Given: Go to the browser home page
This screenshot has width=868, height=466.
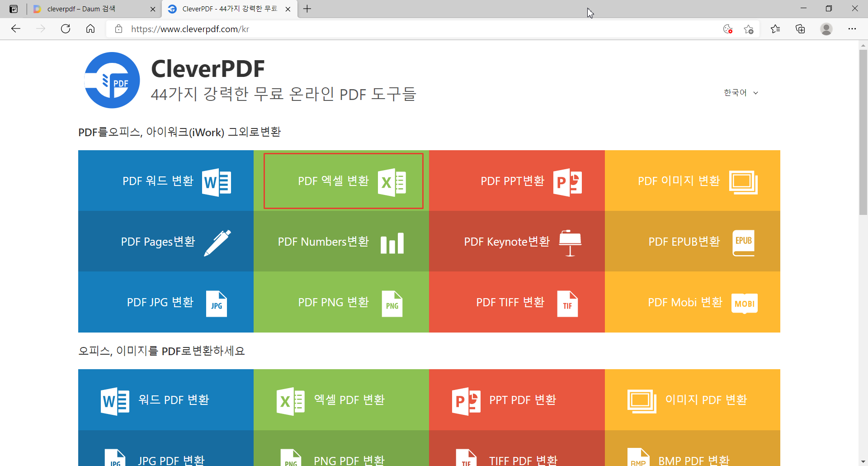Looking at the screenshot, I should (x=90, y=29).
